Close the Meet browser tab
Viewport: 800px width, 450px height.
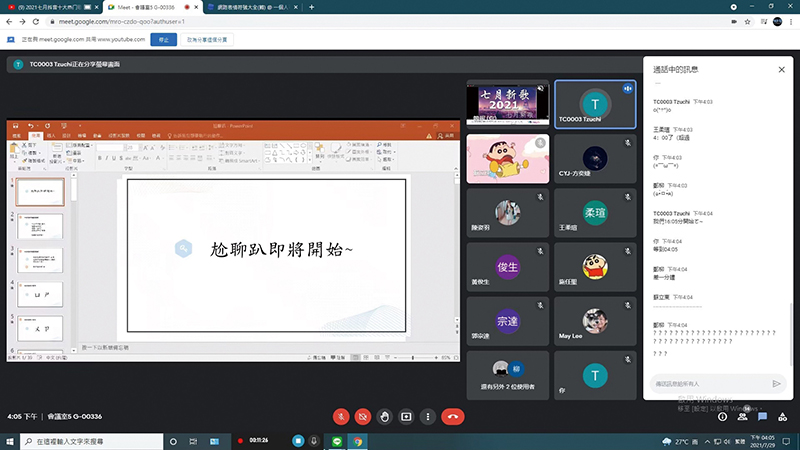[196, 7]
